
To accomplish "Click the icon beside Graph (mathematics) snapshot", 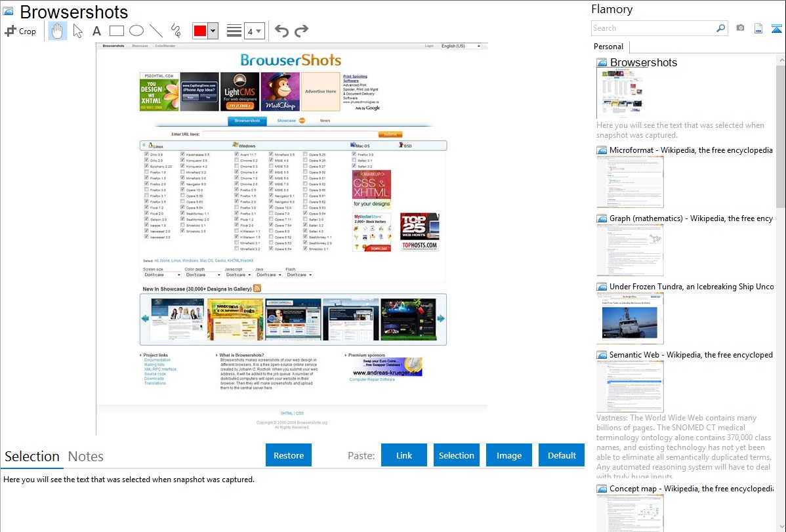I will (x=602, y=218).
